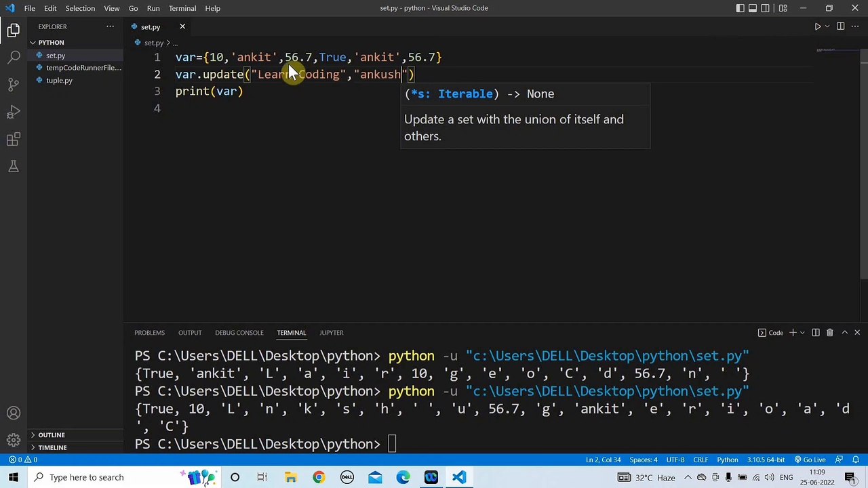Screen dimensions: 868x488
Task: Toggle the secondary side bar visibility
Action: 766,8
